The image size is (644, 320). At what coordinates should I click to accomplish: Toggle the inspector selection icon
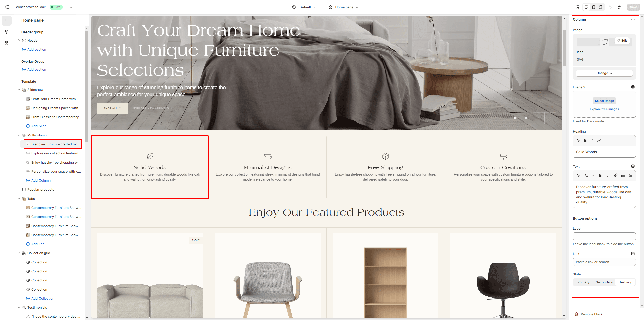tap(577, 7)
